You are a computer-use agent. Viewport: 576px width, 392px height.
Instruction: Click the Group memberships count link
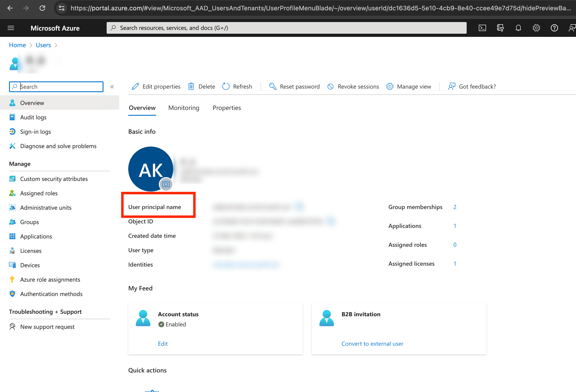point(455,207)
